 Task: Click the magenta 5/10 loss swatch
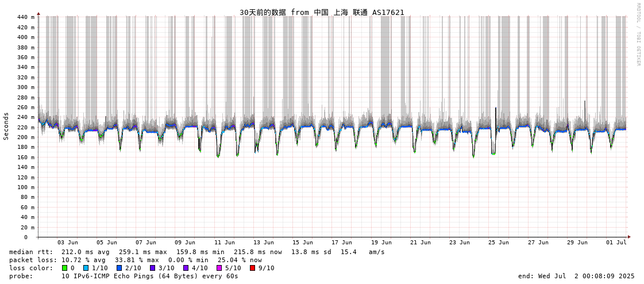[219, 268]
